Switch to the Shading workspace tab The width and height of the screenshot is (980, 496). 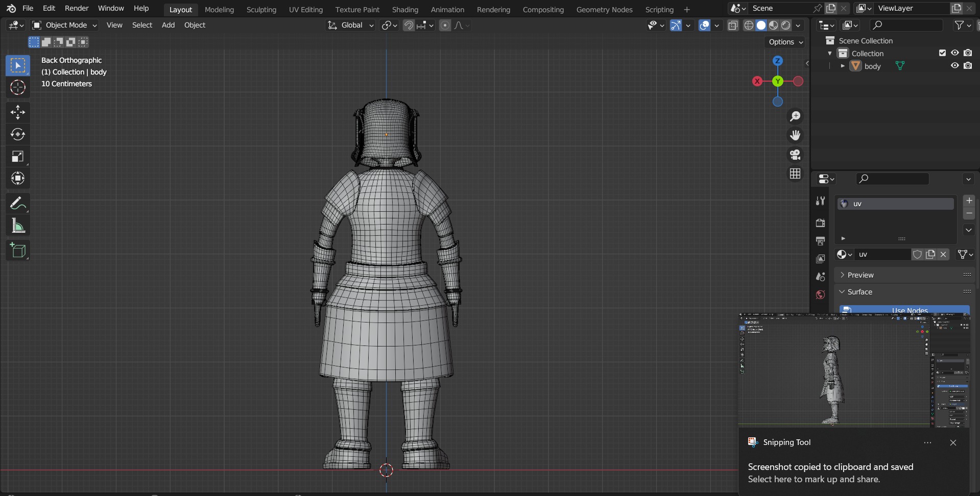point(405,9)
